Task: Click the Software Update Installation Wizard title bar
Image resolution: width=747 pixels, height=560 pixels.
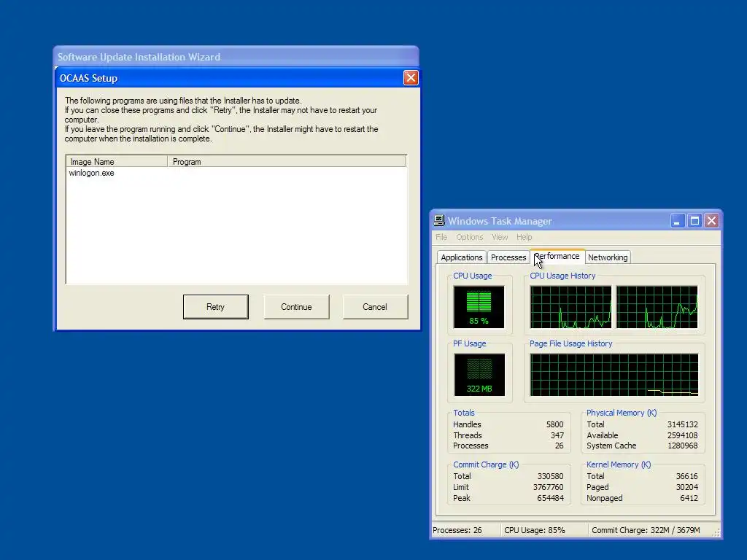Action: point(236,57)
